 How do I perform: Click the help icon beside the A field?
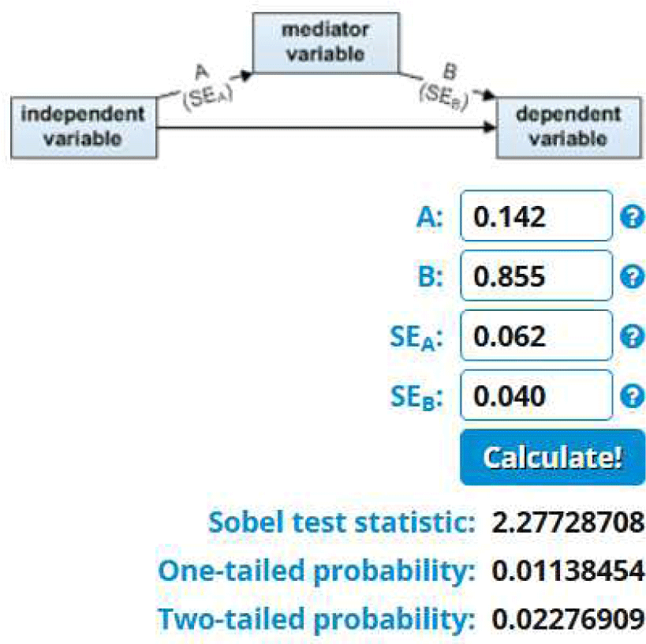(x=629, y=218)
